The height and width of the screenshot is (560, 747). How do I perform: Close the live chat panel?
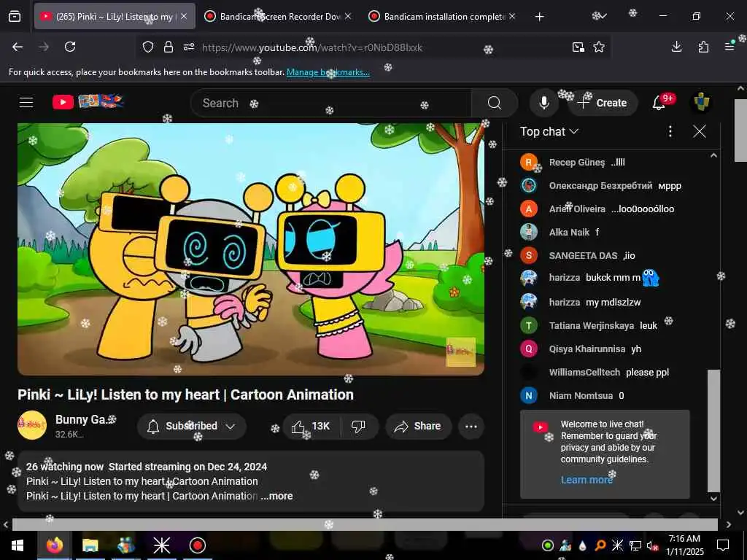coord(700,131)
